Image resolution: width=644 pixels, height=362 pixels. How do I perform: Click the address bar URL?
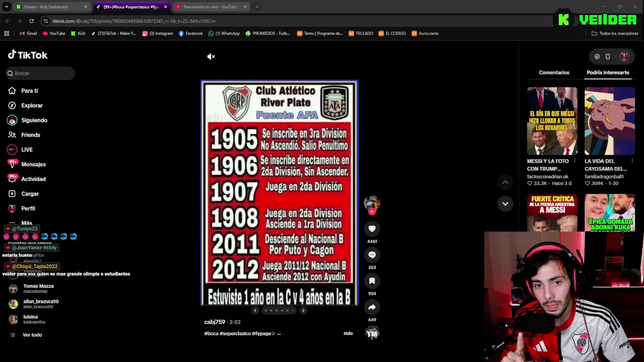134,21
